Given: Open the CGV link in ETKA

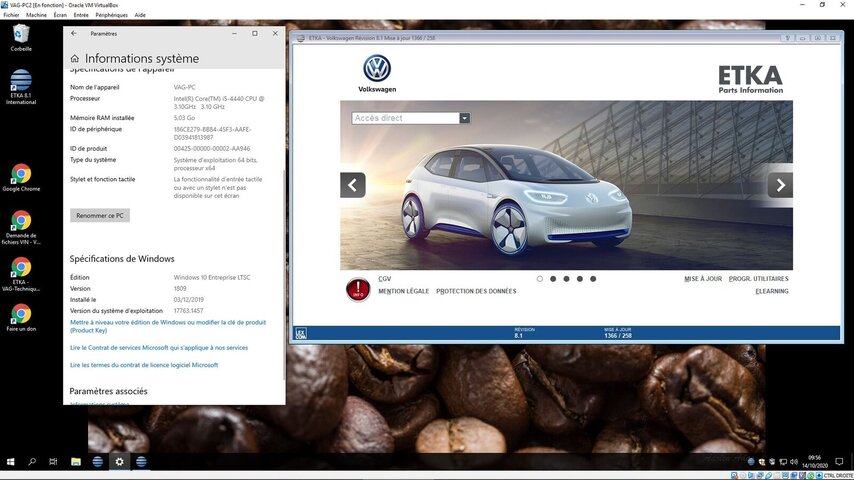Looking at the screenshot, I should pyautogui.click(x=385, y=278).
